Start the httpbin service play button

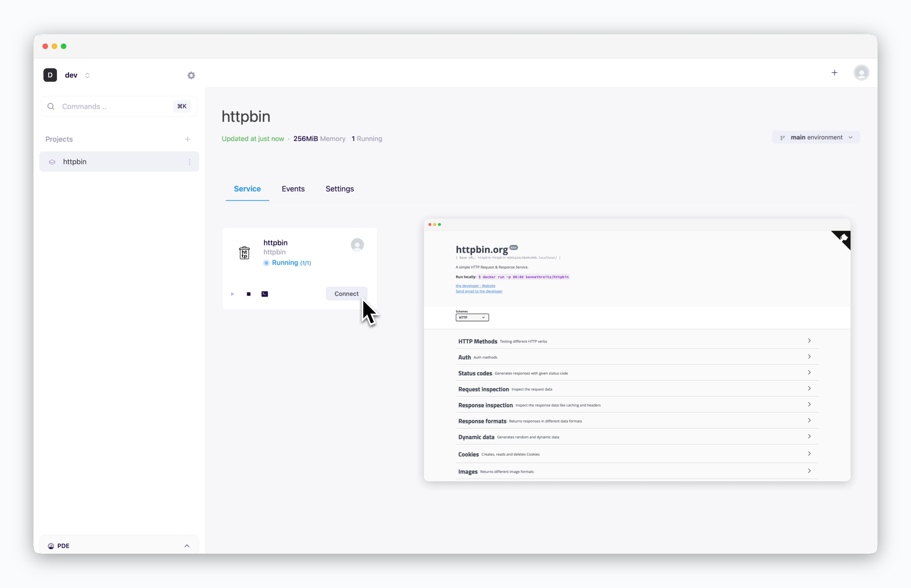(232, 294)
